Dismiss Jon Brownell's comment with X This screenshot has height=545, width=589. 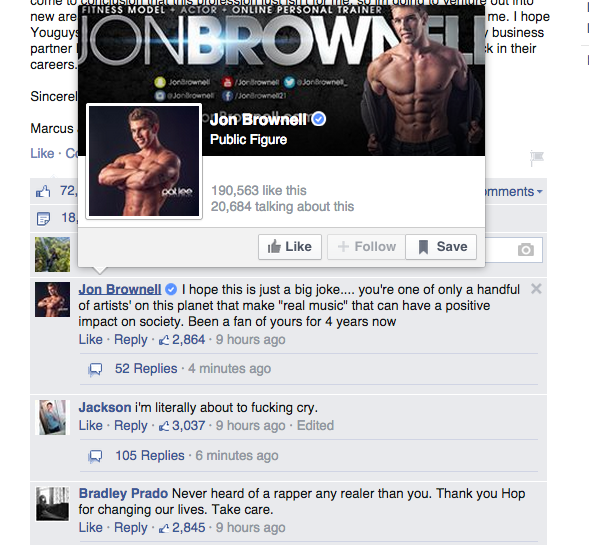click(536, 289)
